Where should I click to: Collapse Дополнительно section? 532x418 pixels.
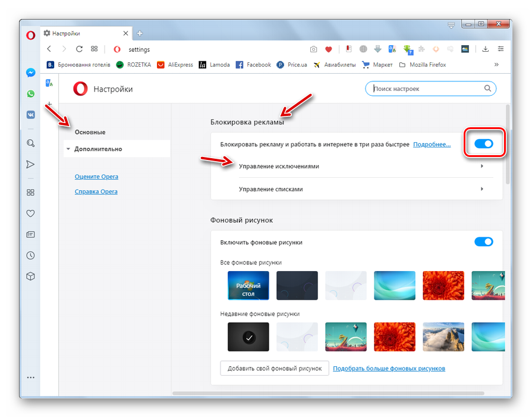click(x=117, y=149)
